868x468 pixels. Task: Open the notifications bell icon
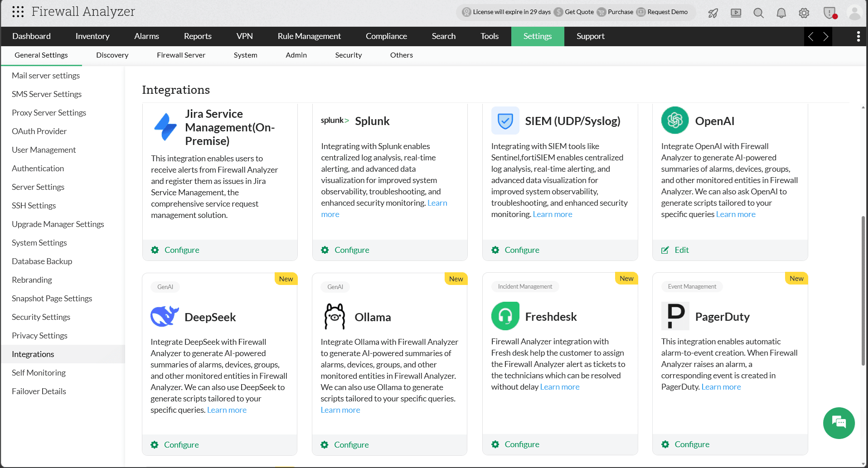point(781,13)
